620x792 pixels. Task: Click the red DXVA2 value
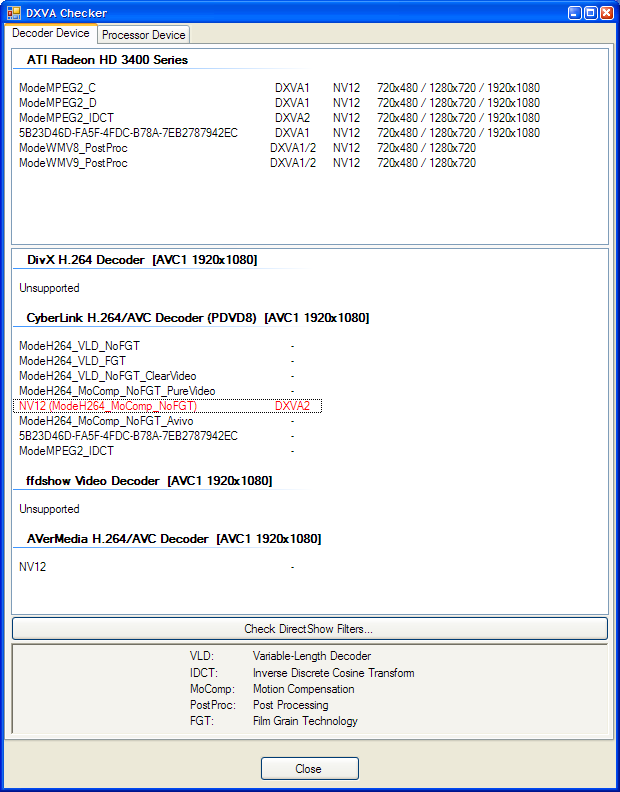coord(292,406)
